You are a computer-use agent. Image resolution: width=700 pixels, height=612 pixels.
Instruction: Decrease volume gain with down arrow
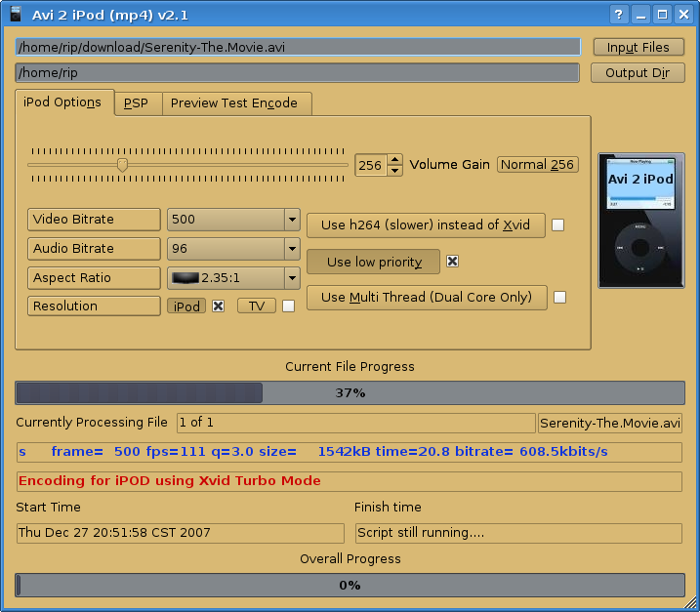tap(394, 171)
